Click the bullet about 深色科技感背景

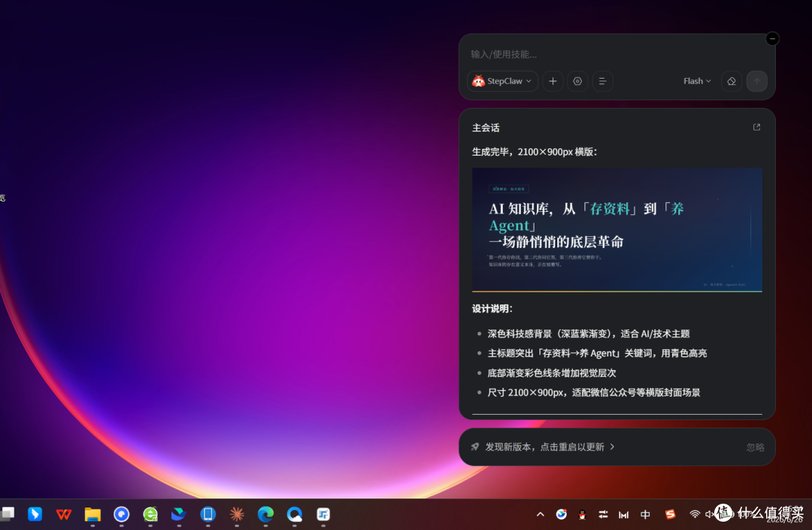point(588,334)
